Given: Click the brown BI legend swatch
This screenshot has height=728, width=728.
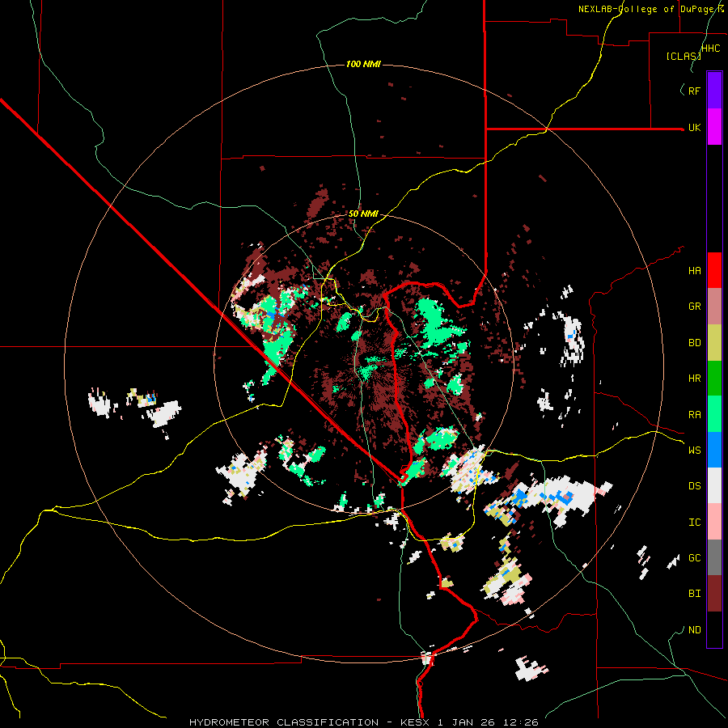Looking at the screenshot, I should pyautogui.click(x=714, y=594).
